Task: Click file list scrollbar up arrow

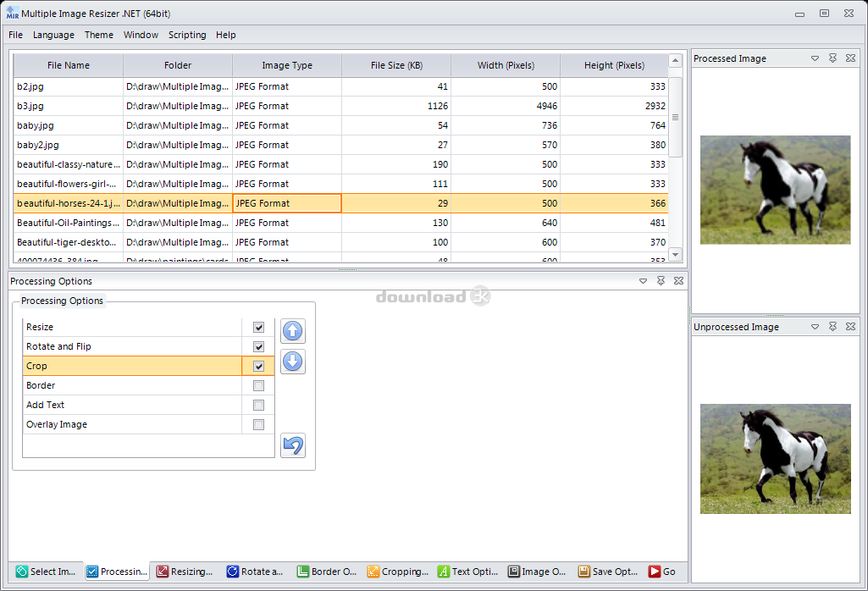Action: click(x=676, y=60)
